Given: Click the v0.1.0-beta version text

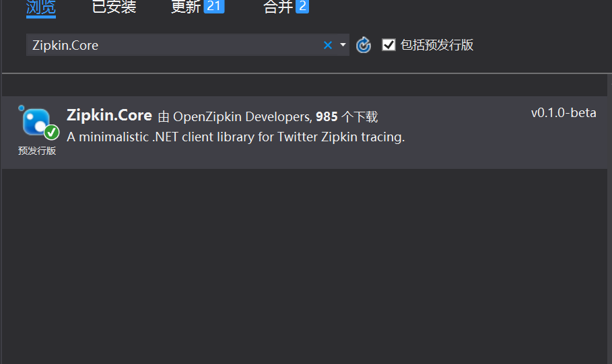Looking at the screenshot, I should [564, 113].
